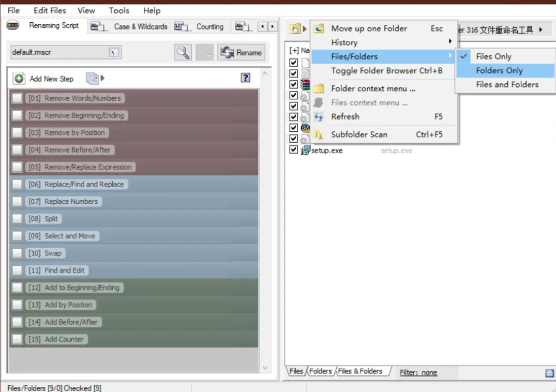Click the [+] column header expander
Viewport: 556px width, 392px height.
pyautogui.click(x=294, y=50)
